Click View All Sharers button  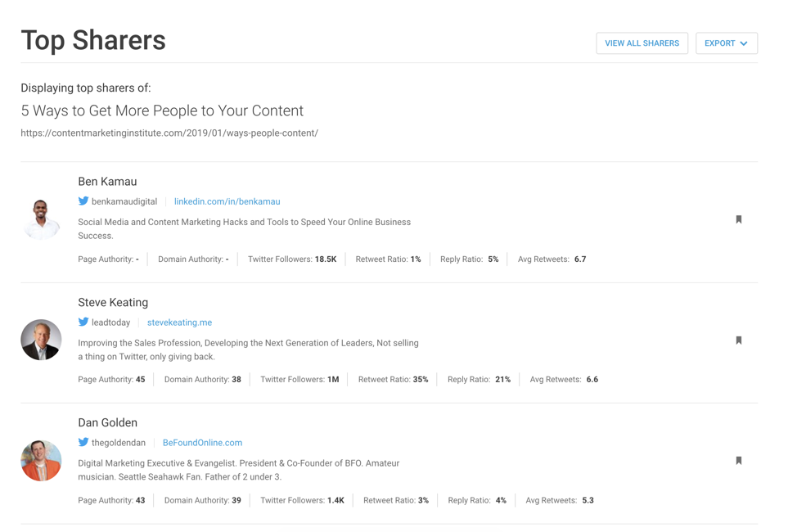coord(642,43)
